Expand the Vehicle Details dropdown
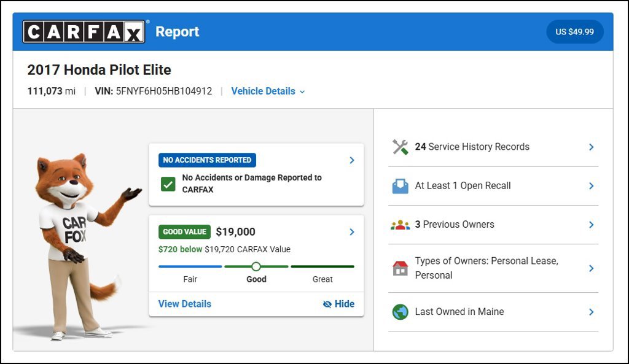The width and height of the screenshot is (629, 364). [x=268, y=91]
